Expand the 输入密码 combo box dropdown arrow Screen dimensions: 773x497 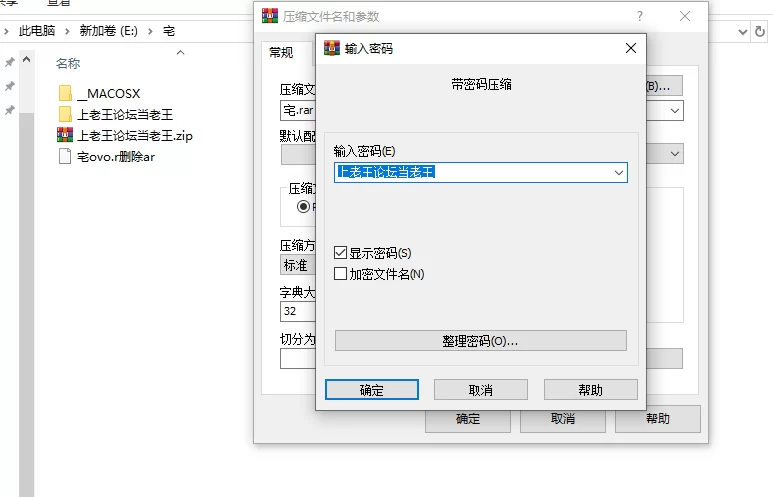coord(618,172)
